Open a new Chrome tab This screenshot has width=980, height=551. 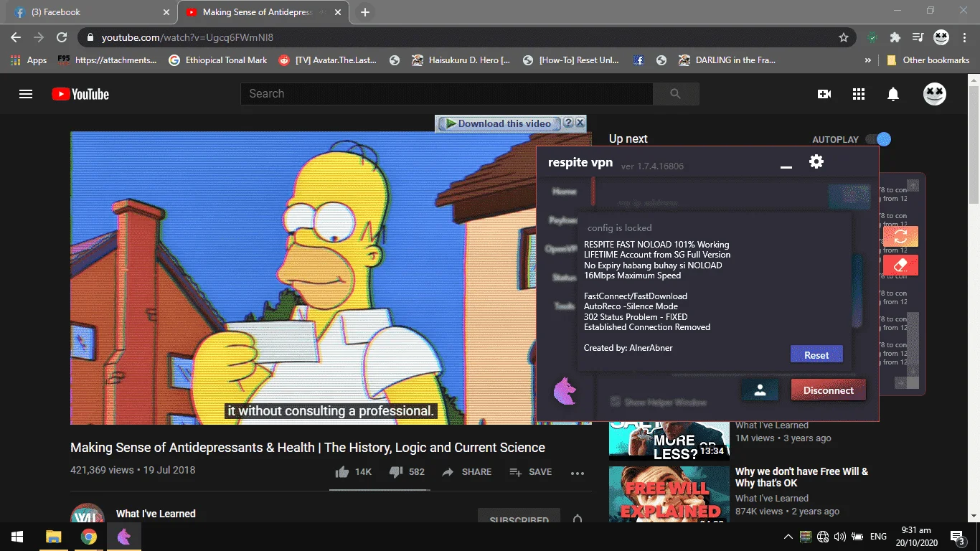point(365,12)
